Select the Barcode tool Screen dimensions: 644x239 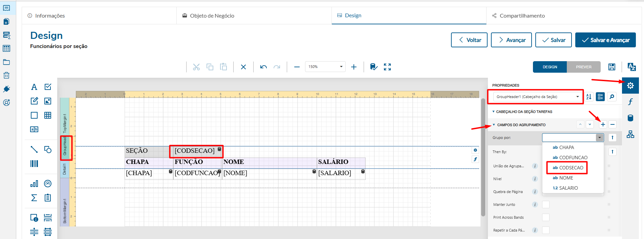click(x=34, y=164)
